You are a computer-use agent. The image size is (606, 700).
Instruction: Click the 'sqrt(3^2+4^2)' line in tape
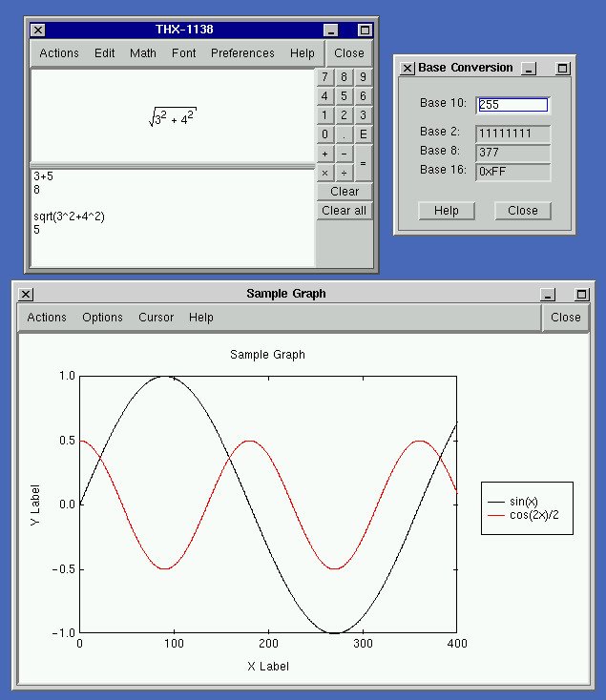pyautogui.click(x=70, y=216)
